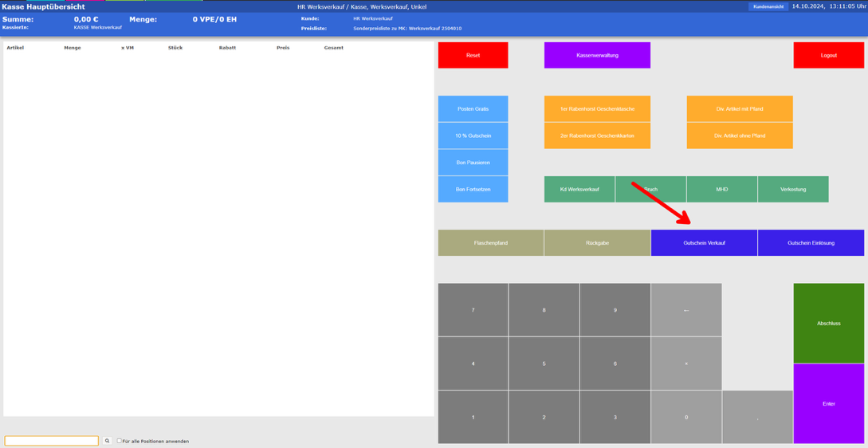Open Kassenverwaltung
The width and height of the screenshot is (868, 448).
(597, 56)
